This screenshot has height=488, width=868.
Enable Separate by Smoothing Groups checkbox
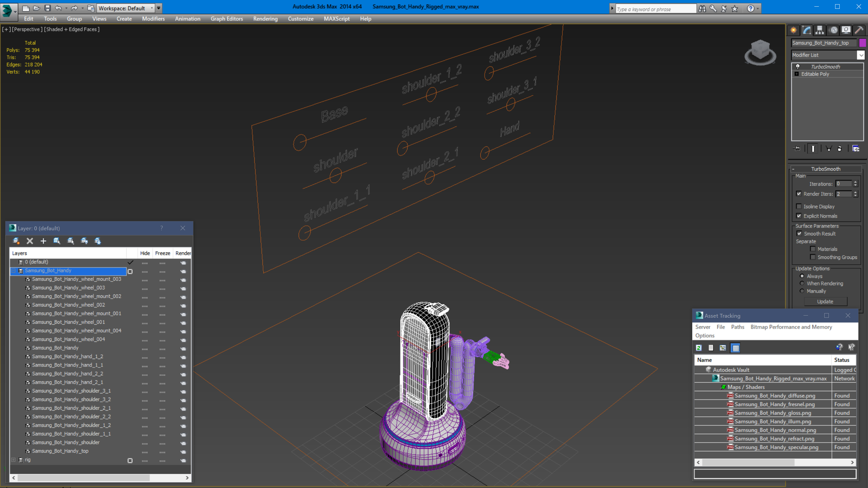click(813, 257)
